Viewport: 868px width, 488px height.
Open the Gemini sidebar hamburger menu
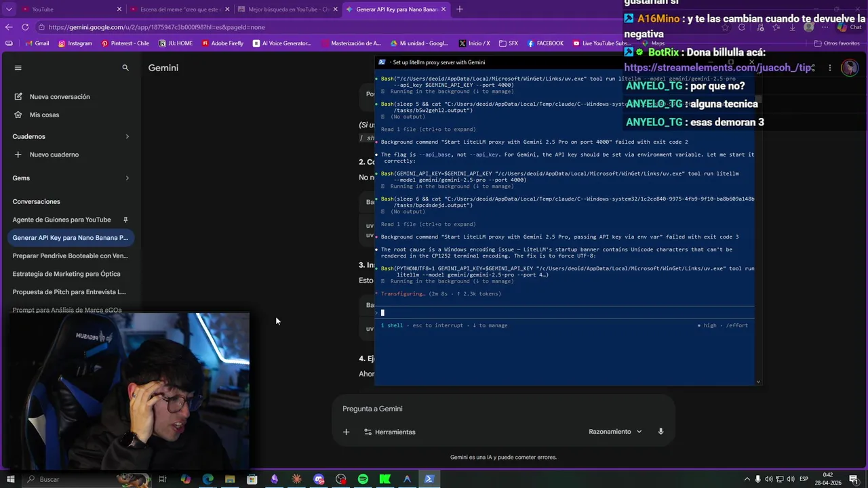click(x=18, y=68)
